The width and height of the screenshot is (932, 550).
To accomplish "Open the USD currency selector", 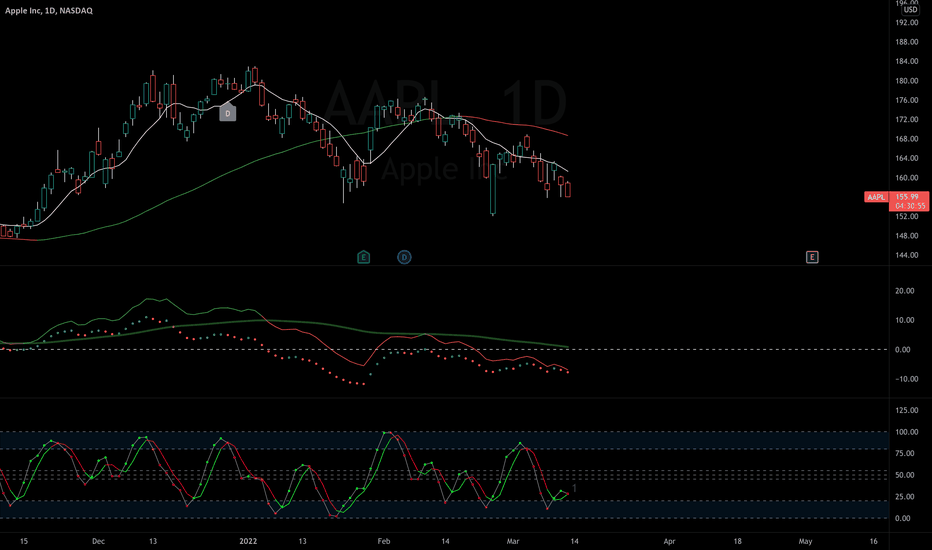I will [x=910, y=10].
